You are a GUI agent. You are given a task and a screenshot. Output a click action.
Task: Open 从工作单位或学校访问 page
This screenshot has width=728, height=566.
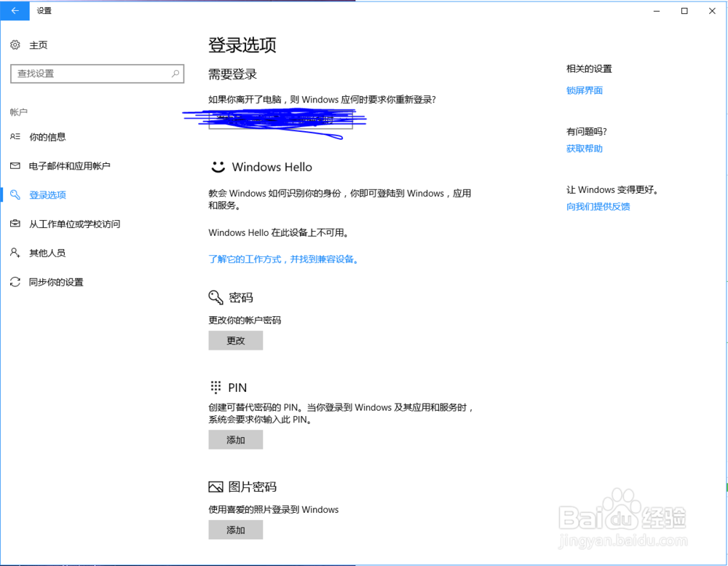pyautogui.click(x=75, y=224)
